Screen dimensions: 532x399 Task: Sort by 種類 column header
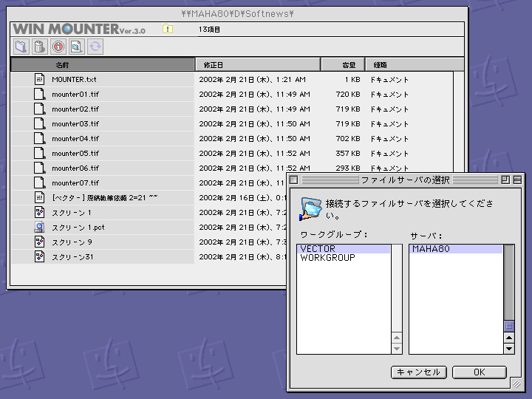(x=415, y=64)
